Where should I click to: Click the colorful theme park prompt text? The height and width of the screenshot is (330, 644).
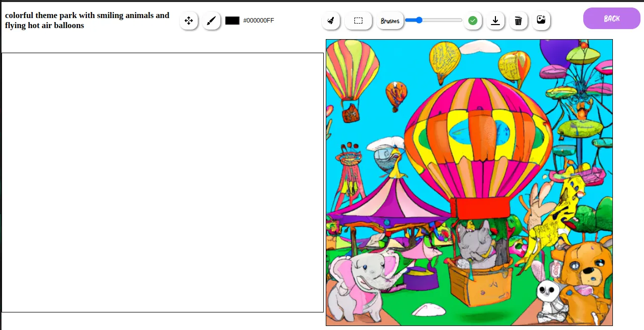tap(87, 20)
